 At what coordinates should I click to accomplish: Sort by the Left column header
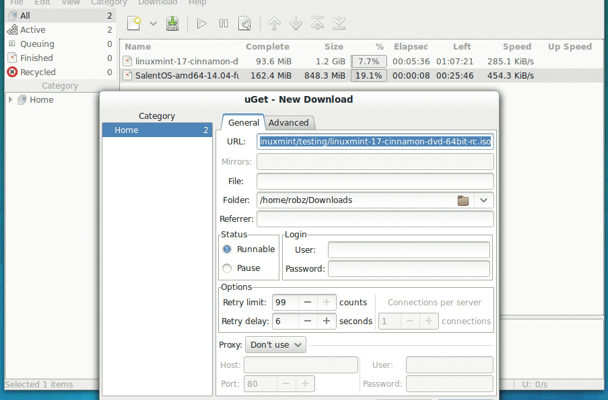462,47
